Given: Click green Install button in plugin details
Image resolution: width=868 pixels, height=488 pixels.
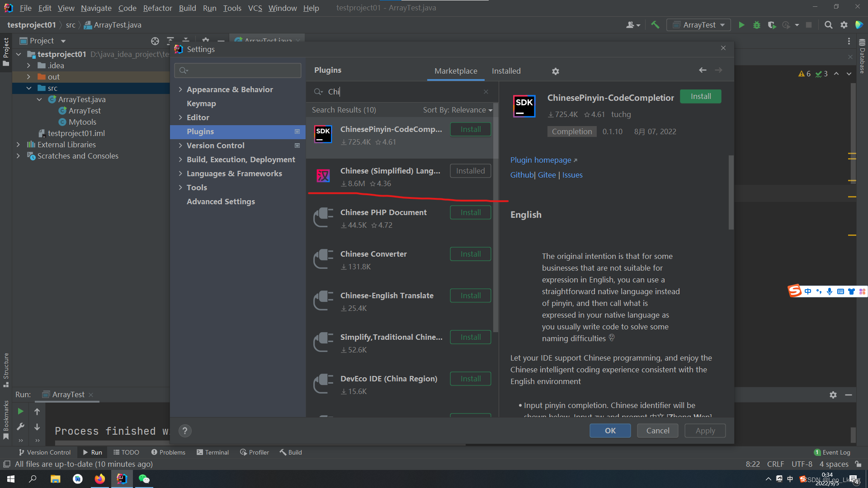Looking at the screenshot, I should (x=700, y=96).
